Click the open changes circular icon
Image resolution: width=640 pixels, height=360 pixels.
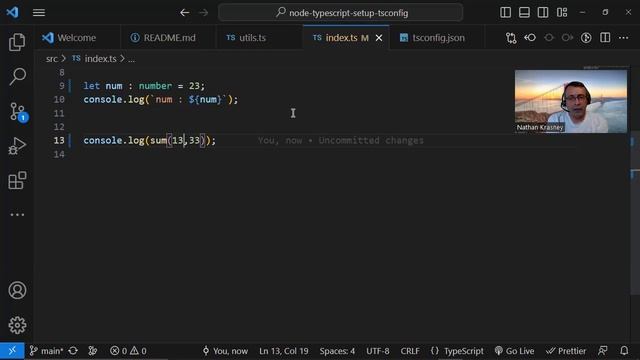(586, 38)
